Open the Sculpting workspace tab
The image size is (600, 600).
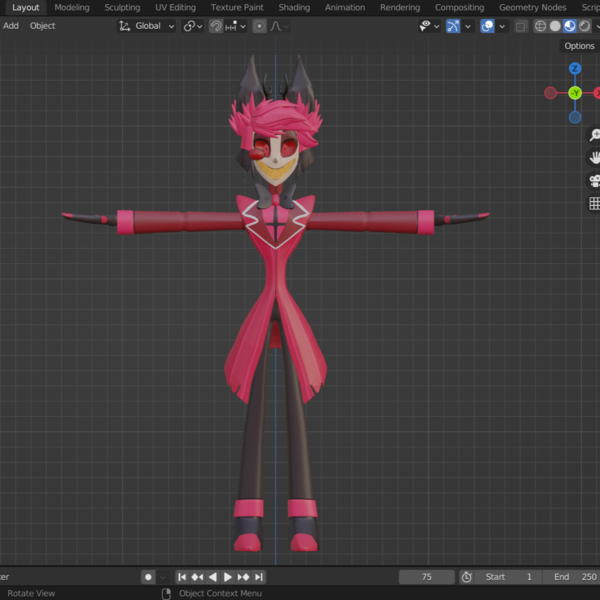click(x=122, y=7)
